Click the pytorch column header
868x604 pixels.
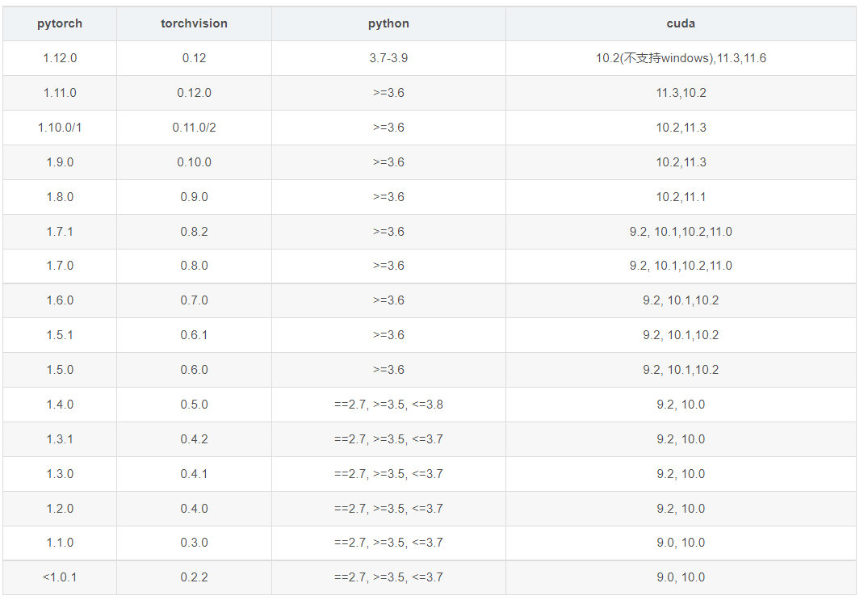point(60,23)
